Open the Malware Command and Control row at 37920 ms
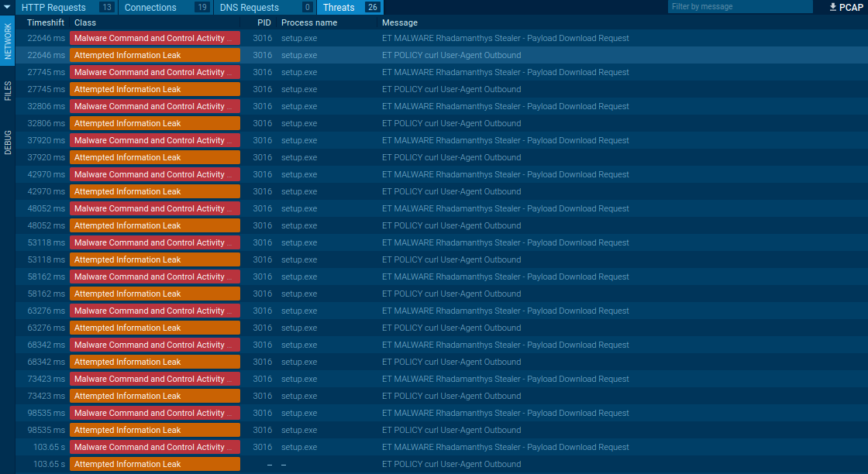This screenshot has width=868, height=474. (441, 140)
